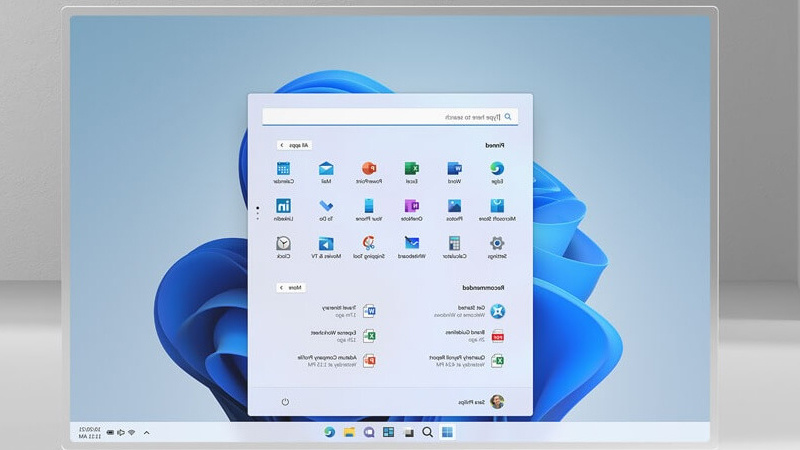Open Sara Philips user account menu

481,402
